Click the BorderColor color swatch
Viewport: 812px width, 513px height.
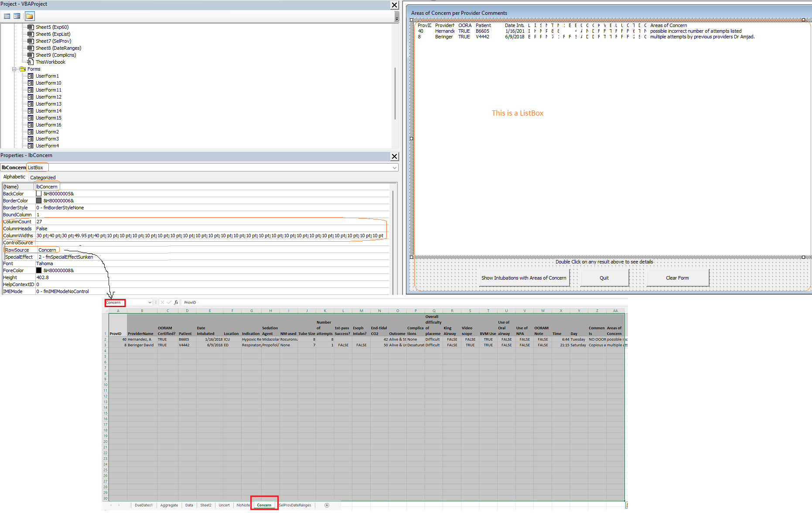(x=39, y=201)
